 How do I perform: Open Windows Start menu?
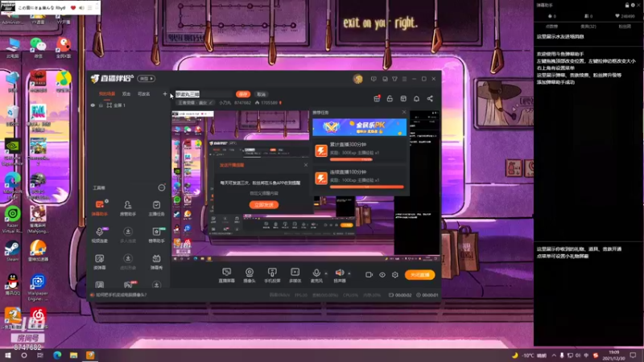pos(8,356)
